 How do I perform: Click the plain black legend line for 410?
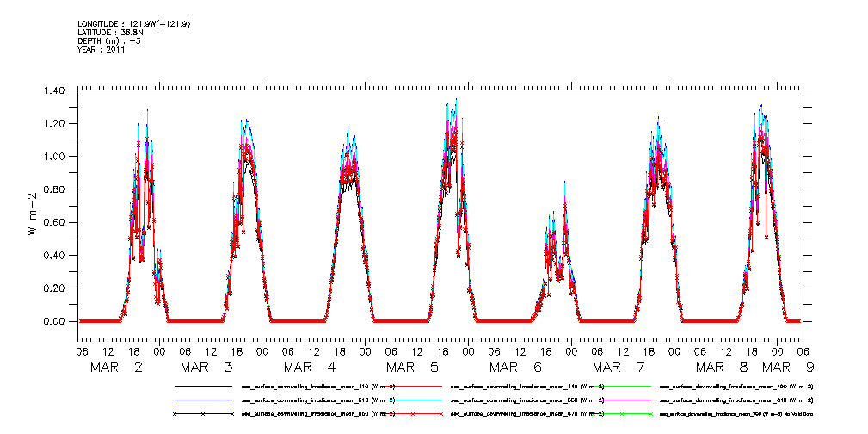[203, 386]
